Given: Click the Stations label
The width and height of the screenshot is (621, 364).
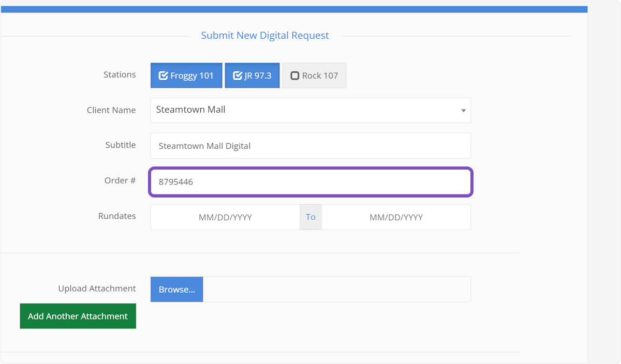Looking at the screenshot, I should [x=120, y=74].
